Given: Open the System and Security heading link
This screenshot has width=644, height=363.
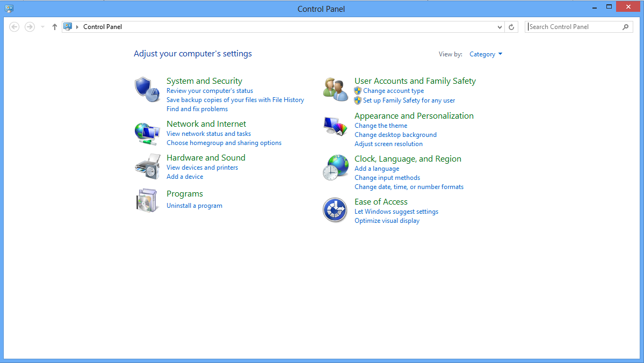Looking at the screenshot, I should [x=204, y=81].
